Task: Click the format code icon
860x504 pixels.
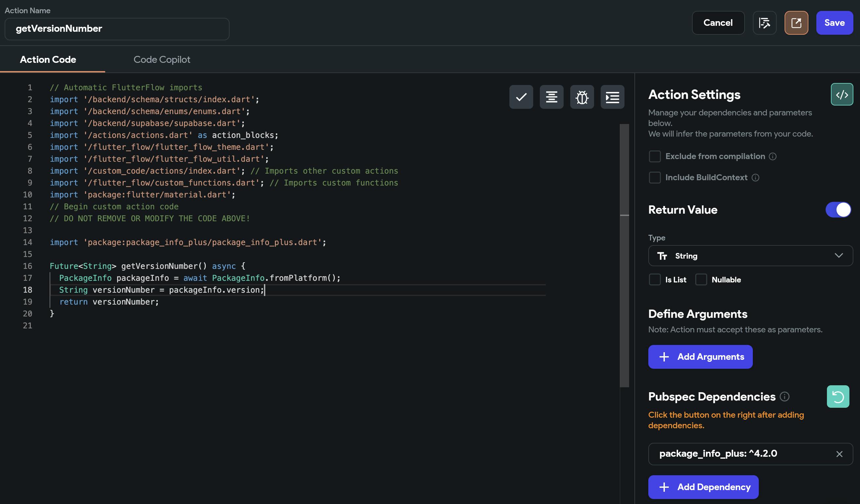Action: click(x=551, y=97)
